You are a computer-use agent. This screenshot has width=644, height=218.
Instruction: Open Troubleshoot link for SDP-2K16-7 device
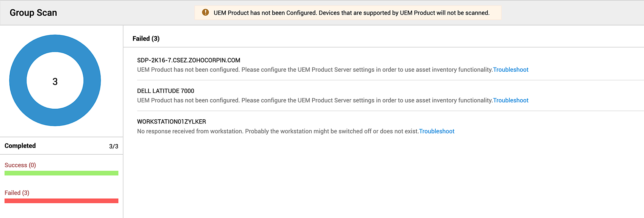[510, 70]
